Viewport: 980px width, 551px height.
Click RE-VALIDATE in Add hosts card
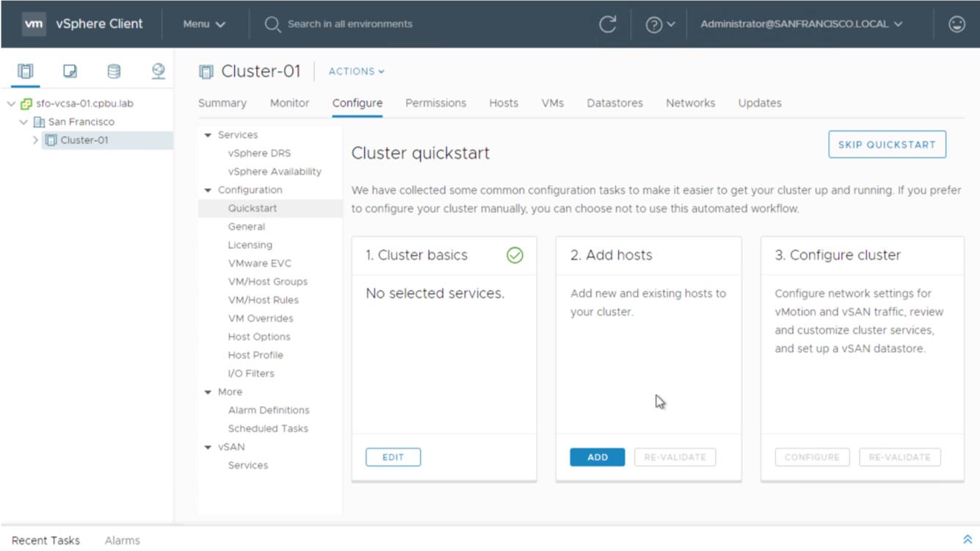675,457
